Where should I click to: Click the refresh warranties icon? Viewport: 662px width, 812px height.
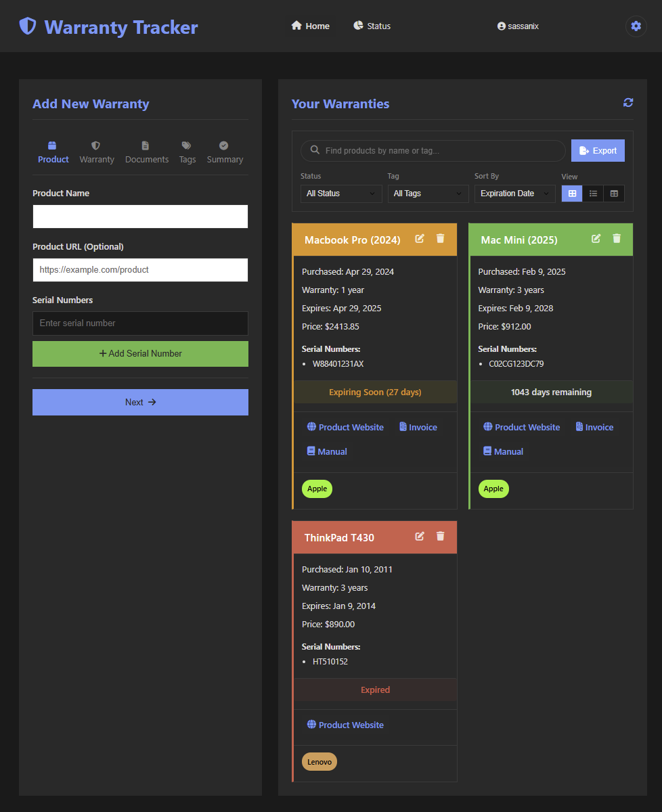click(628, 103)
